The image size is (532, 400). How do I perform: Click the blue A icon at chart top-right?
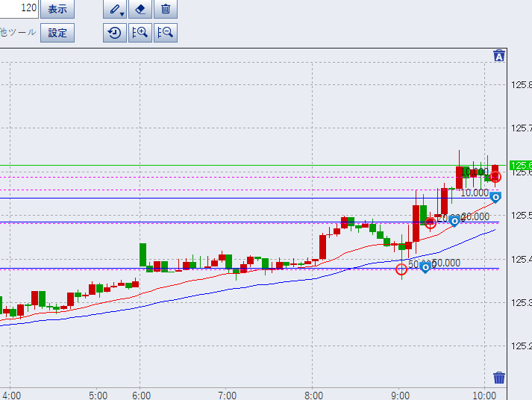click(499, 56)
